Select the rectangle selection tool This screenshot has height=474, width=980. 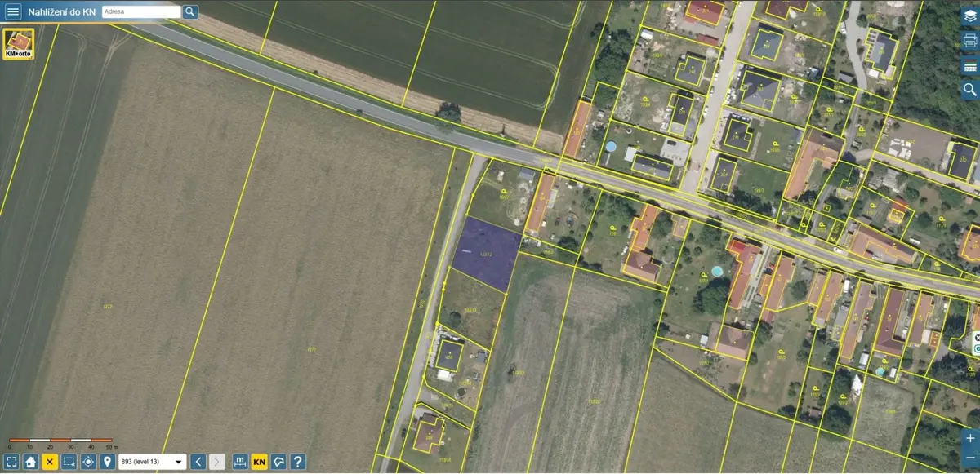(x=69, y=462)
